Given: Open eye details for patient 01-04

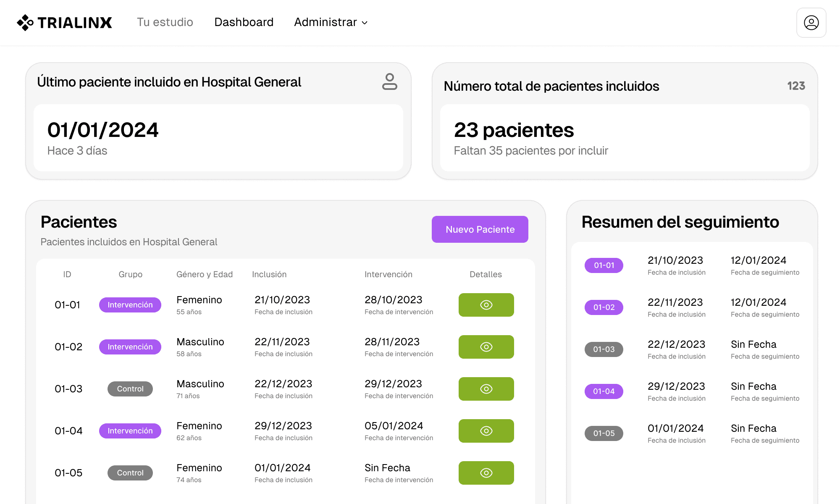Looking at the screenshot, I should pyautogui.click(x=486, y=431).
